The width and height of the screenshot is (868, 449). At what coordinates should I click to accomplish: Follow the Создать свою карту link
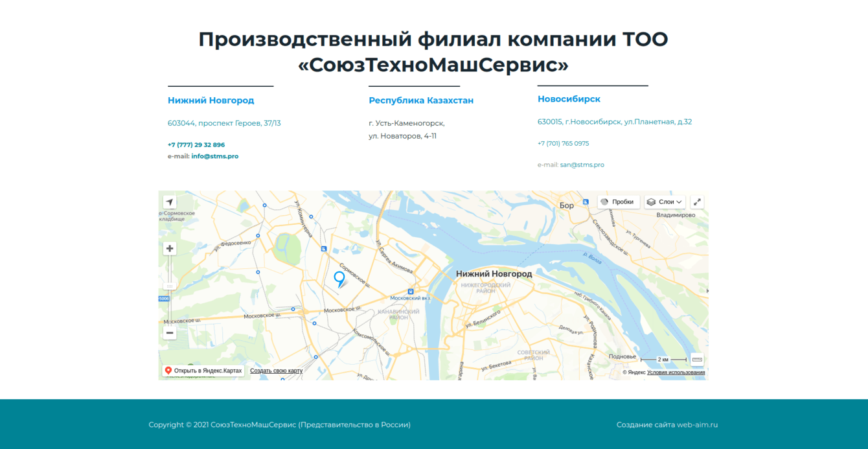277,371
